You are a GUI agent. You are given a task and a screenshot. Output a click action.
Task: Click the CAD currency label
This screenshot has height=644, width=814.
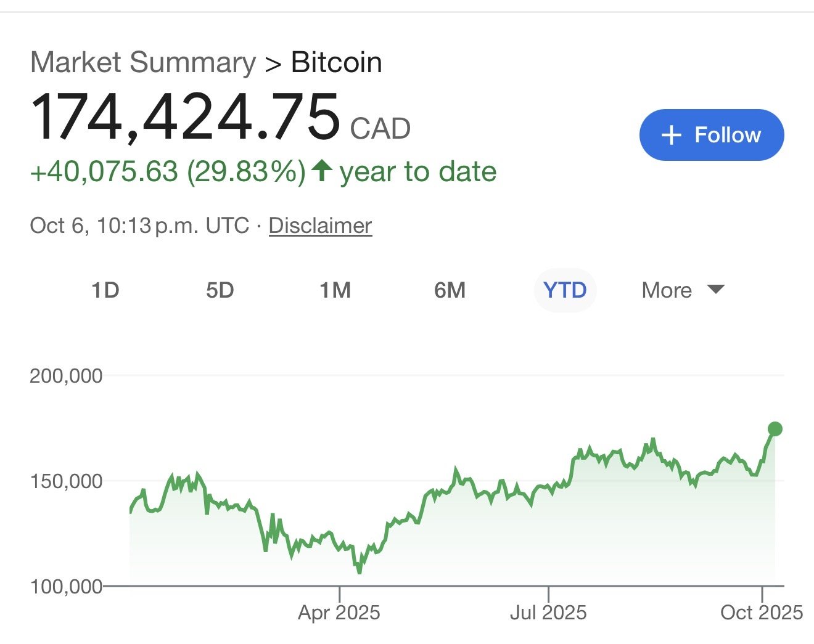(x=380, y=129)
